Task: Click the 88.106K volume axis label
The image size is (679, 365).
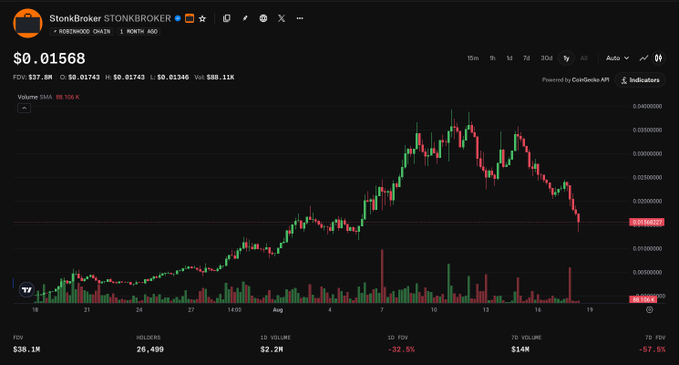Action: coord(643,300)
